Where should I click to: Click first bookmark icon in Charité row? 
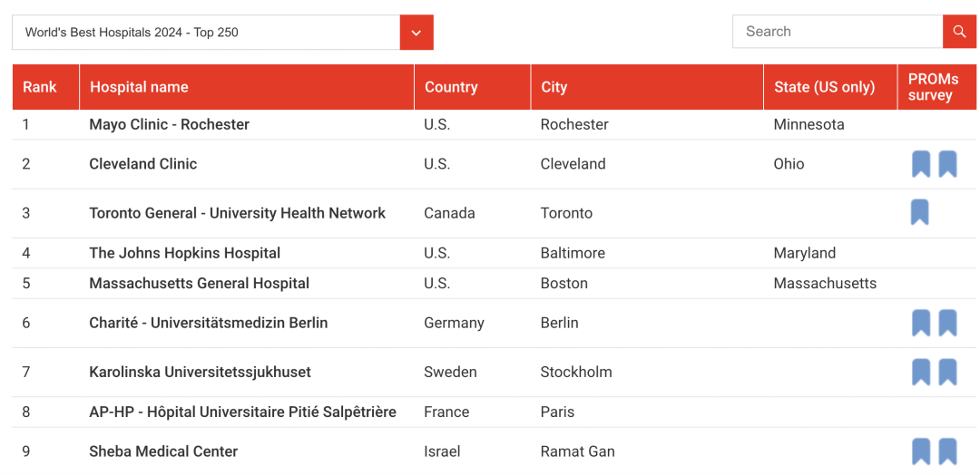pyautogui.click(x=921, y=324)
